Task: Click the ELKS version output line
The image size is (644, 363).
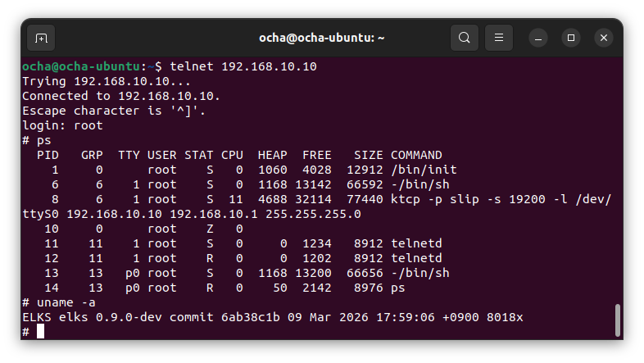Action: click(272, 317)
